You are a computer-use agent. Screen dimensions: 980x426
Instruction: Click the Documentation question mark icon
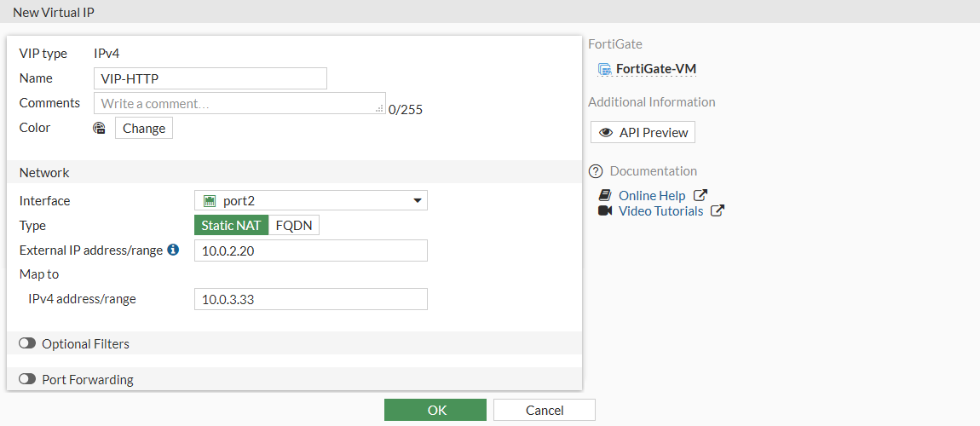pos(596,171)
